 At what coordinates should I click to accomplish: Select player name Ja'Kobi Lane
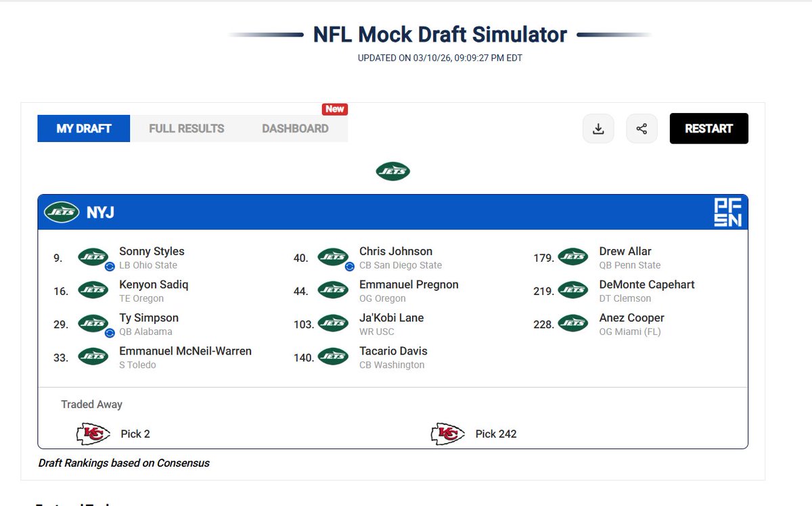392,317
